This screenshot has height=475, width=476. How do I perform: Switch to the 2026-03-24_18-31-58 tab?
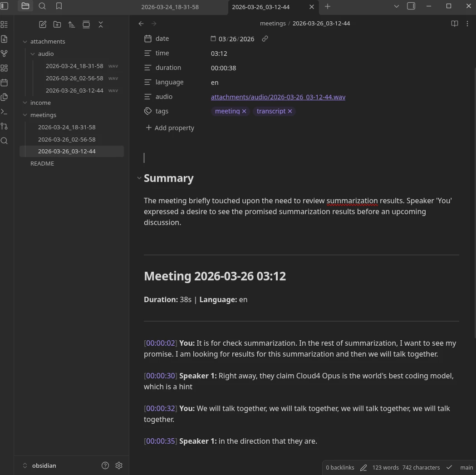point(170,7)
